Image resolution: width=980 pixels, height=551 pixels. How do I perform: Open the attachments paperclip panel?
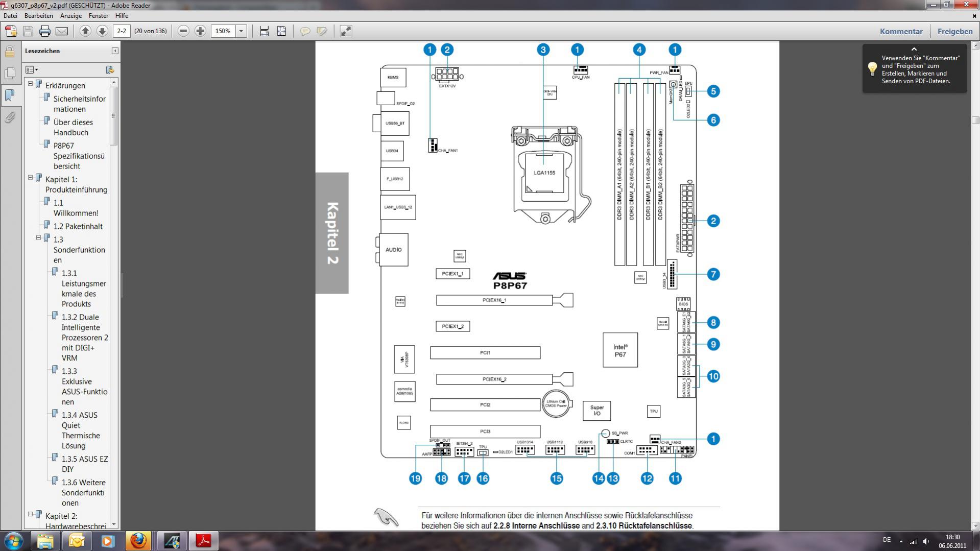(9, 117)
